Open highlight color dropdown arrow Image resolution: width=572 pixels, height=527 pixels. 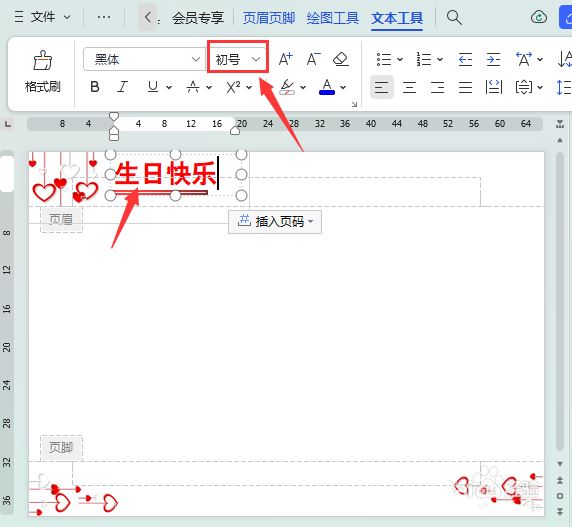303,88
